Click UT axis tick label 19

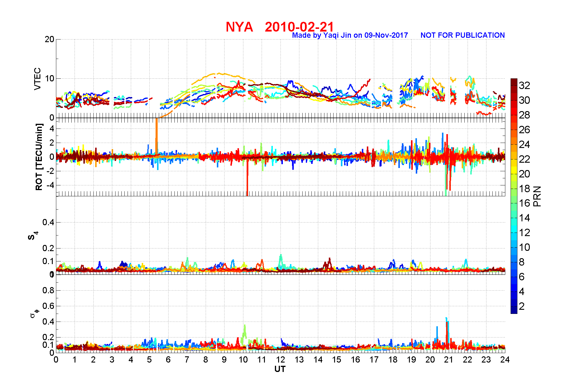pos(411,360)
